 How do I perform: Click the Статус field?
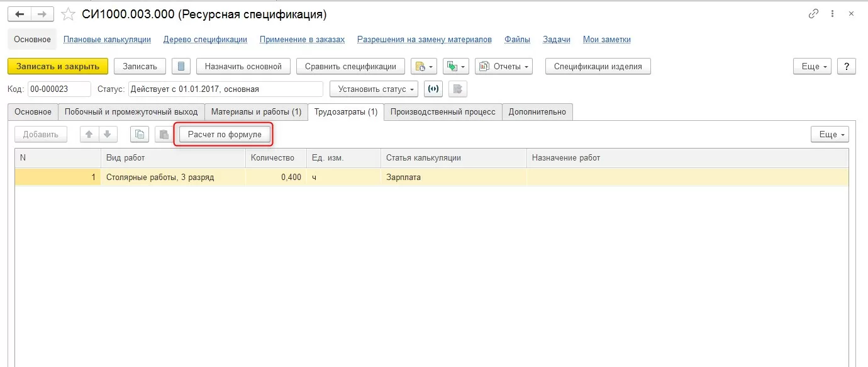[225, 89]
